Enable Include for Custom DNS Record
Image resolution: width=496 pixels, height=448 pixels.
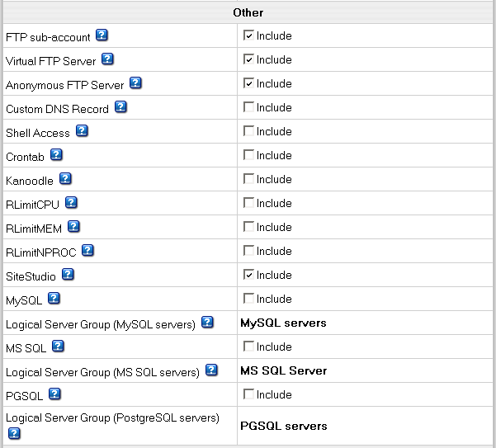[x=248, y=107]
